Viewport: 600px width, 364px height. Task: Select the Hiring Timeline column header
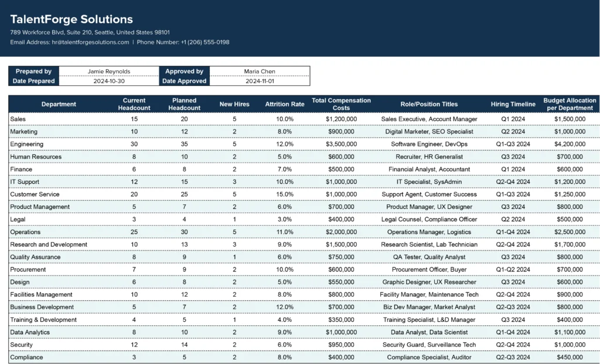pos(513,104)
